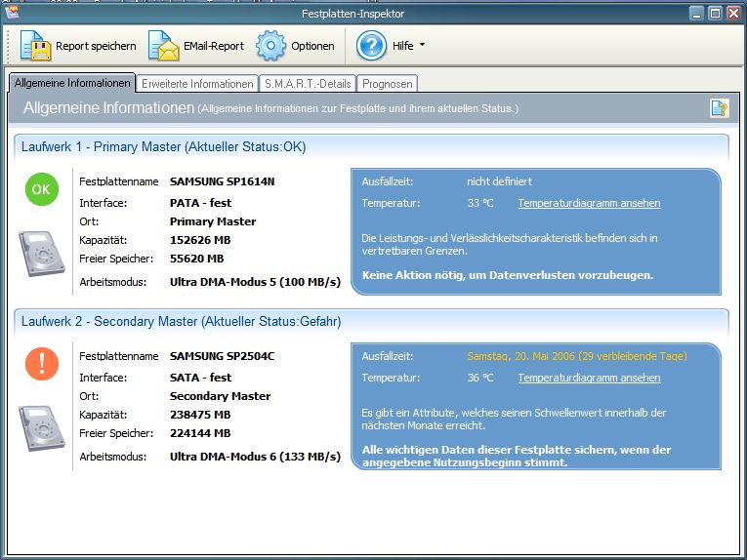The height and width of the screenshot is (560, 747).
Task: Click the Keine Aktion nötig message
Action: pos(508,275)
